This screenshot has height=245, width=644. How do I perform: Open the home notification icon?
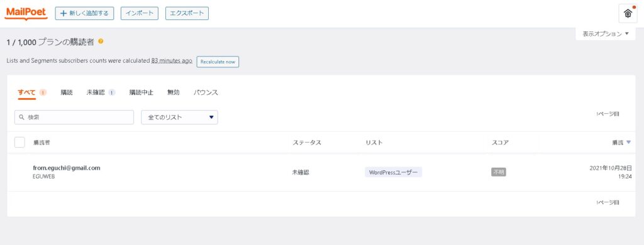click(628, 14)
